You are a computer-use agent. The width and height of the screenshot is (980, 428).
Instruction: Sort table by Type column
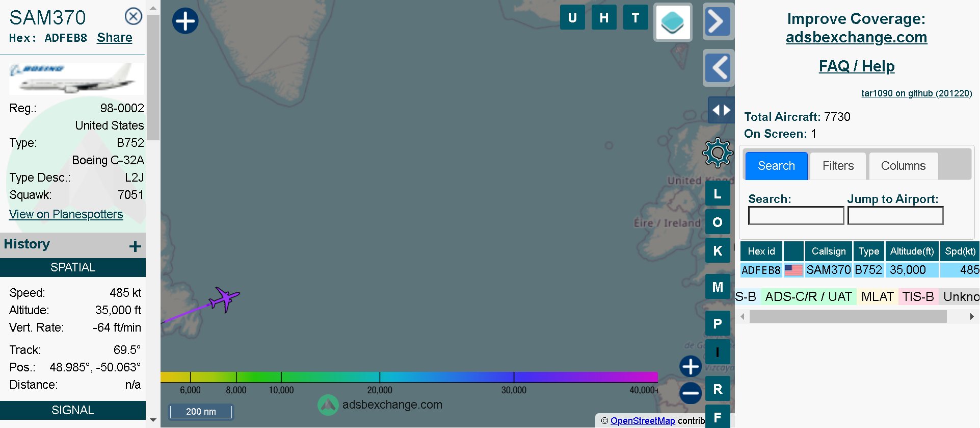(869, 251)
